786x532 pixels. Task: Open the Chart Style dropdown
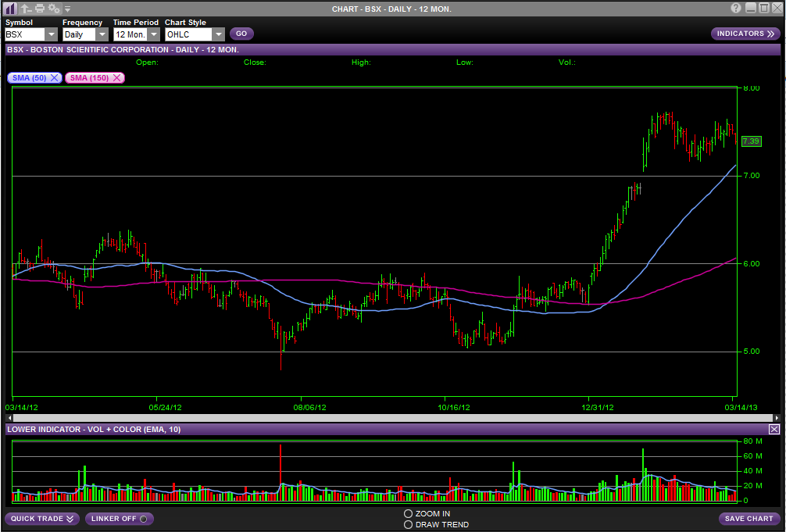click(x=217, y=34)
